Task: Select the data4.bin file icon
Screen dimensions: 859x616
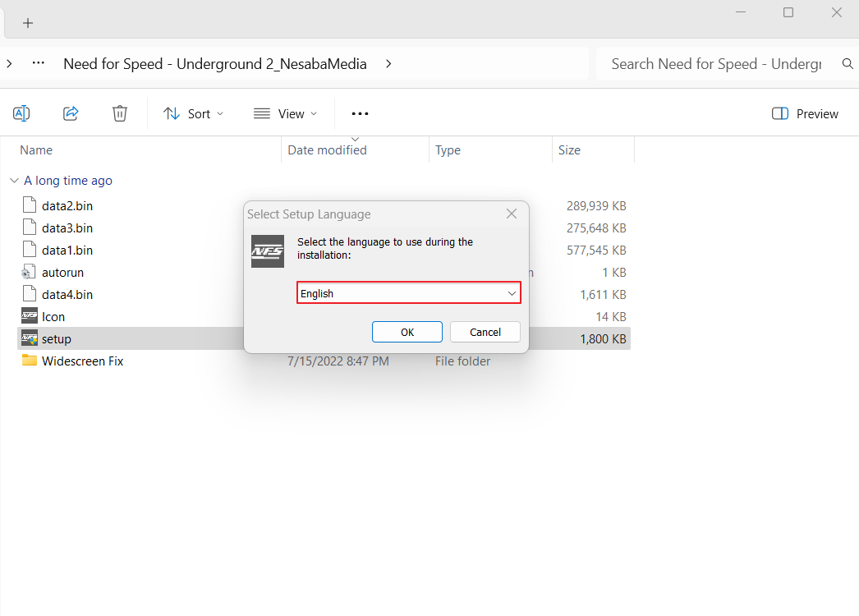Action: pyautogui.click(x=29, y=294)
